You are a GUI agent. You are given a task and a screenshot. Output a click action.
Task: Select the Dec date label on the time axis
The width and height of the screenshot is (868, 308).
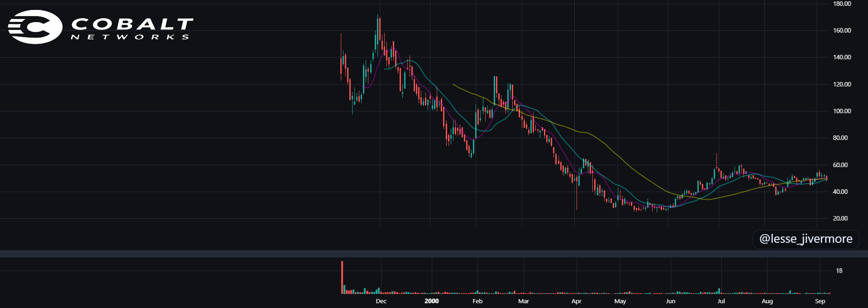(381, 301)
